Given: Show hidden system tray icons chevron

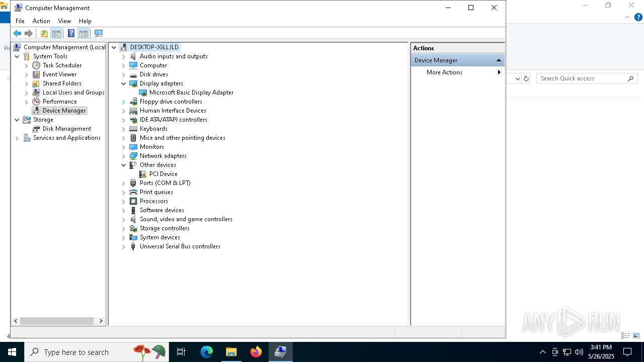Looking at the screenshot, I should pyautogui.click(x=542, y=352).
